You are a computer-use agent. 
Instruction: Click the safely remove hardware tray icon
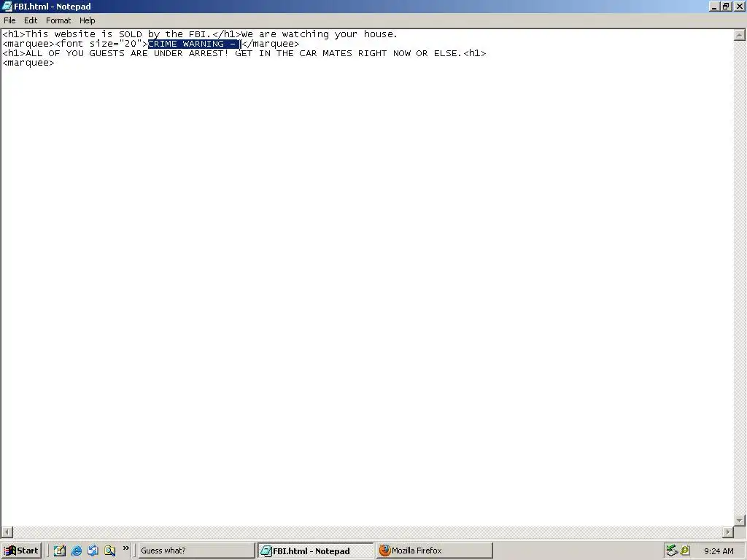[672, 551]
